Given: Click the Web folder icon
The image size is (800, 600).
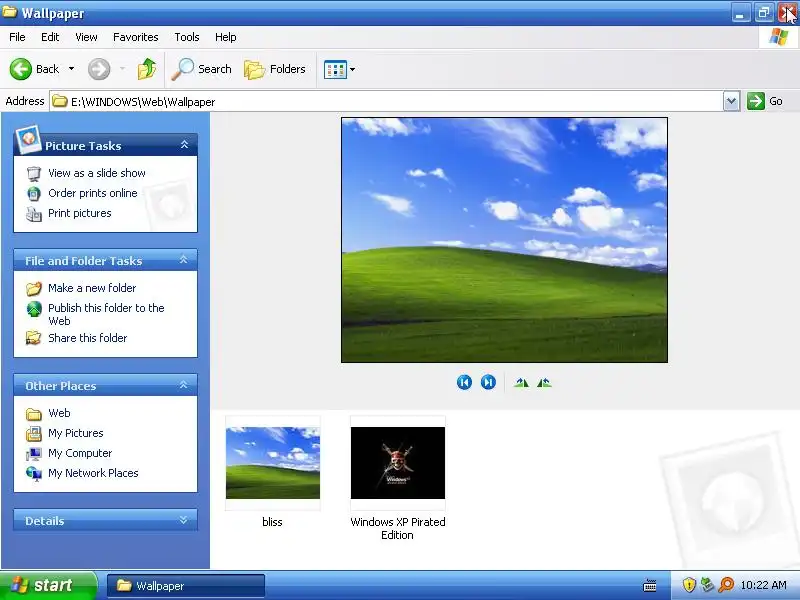Looking at the screenshot, I should pyautogui.click(x=34, y=413).
